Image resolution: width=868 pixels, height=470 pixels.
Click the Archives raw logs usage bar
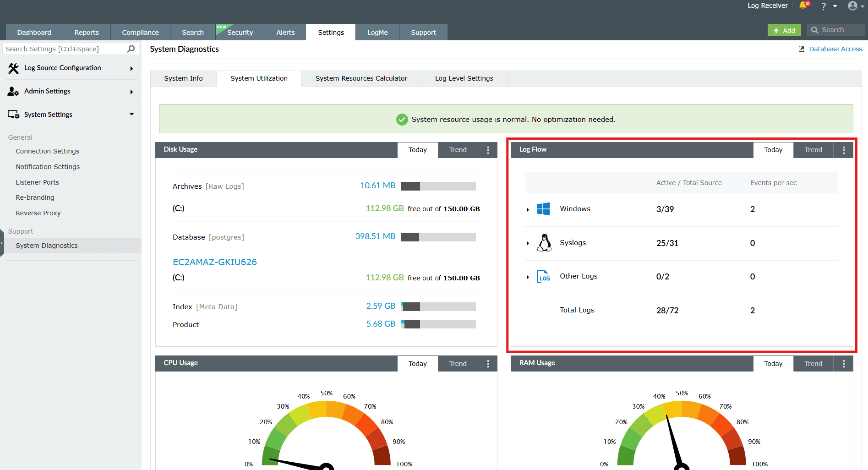tap(438, 186)
